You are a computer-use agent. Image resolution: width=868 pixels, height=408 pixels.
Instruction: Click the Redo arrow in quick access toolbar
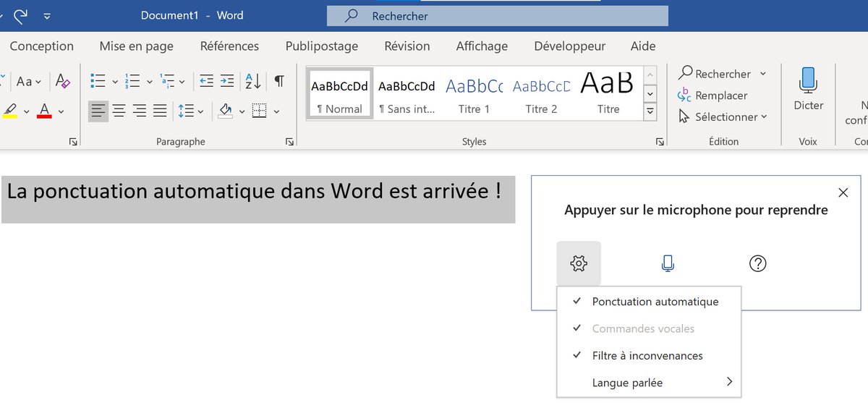click(20, 14)
